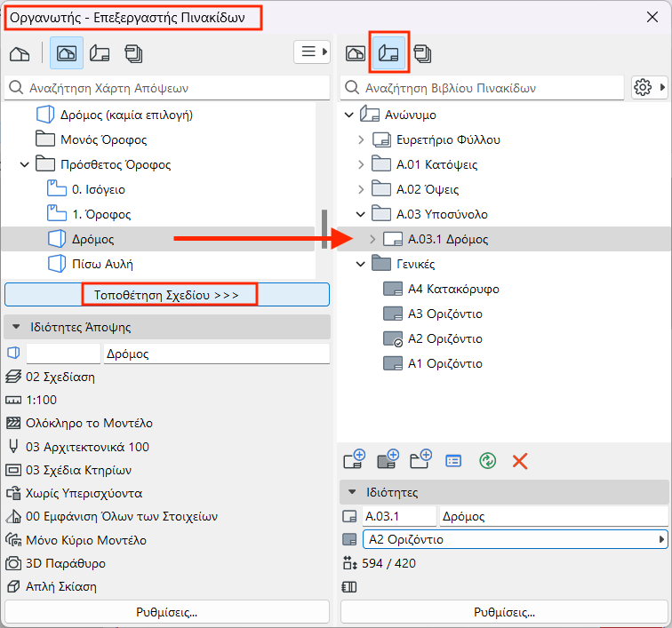
Task: Collapse A.03 Υποσύνολο folder
Action: [x=361, y=214]
